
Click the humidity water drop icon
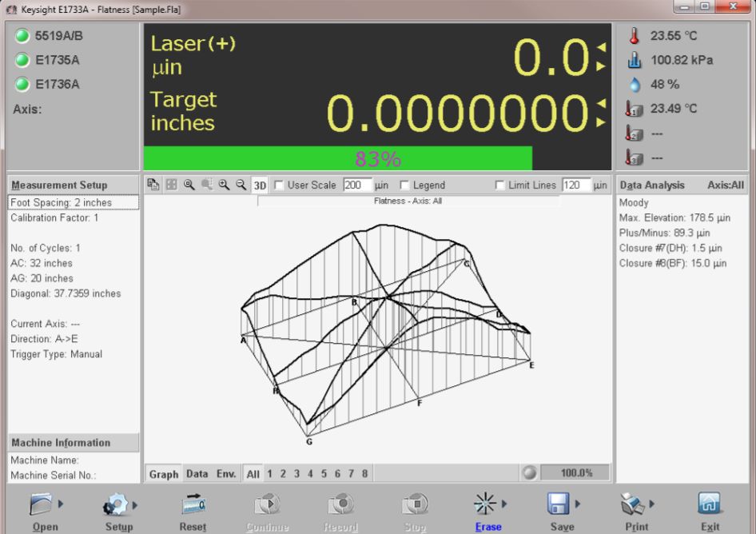click(x=634, y=84)
